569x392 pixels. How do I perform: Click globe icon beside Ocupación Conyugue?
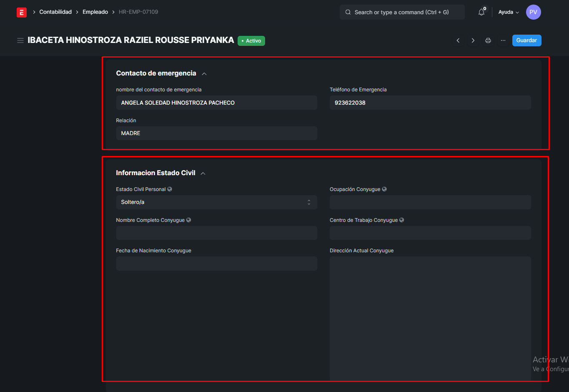(384, 189)
